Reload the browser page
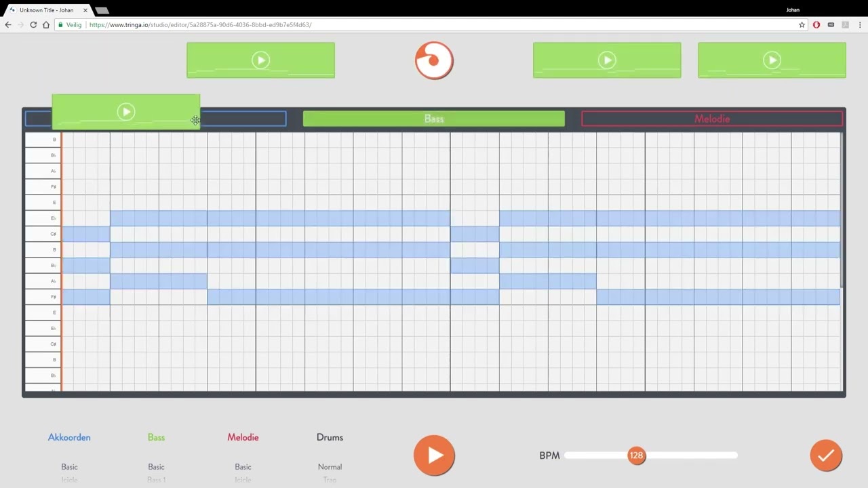The image size is (868, 488). tap(33, 24)
